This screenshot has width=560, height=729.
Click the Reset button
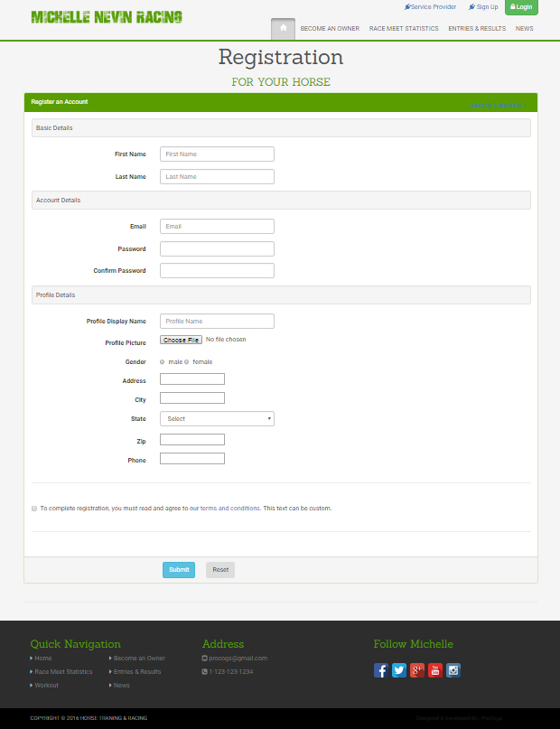220,570
